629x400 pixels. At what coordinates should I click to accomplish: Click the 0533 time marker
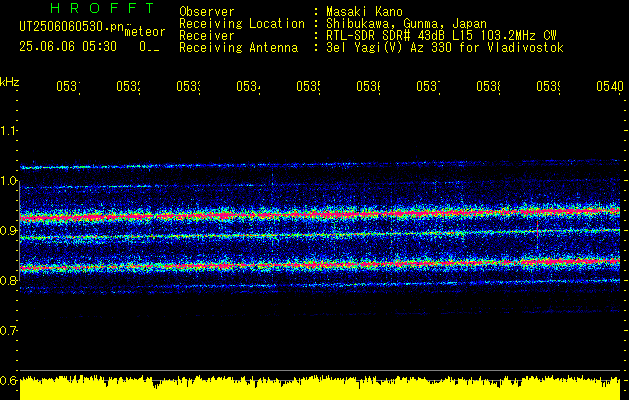[x=188, y=87]
